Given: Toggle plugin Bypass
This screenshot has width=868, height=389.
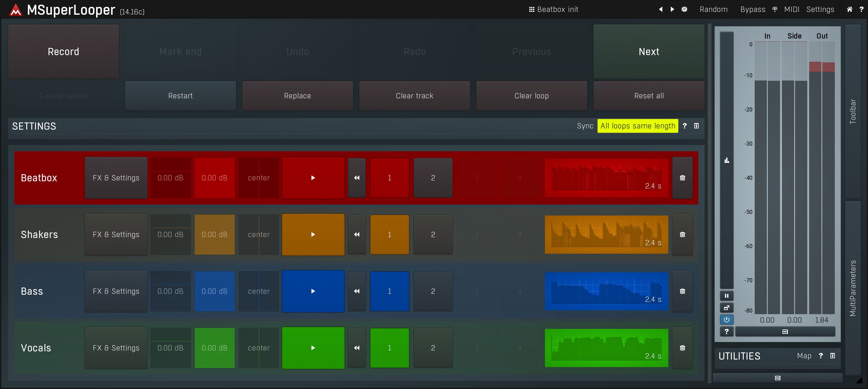Looking at the screenshot, I should pos(752,9).
